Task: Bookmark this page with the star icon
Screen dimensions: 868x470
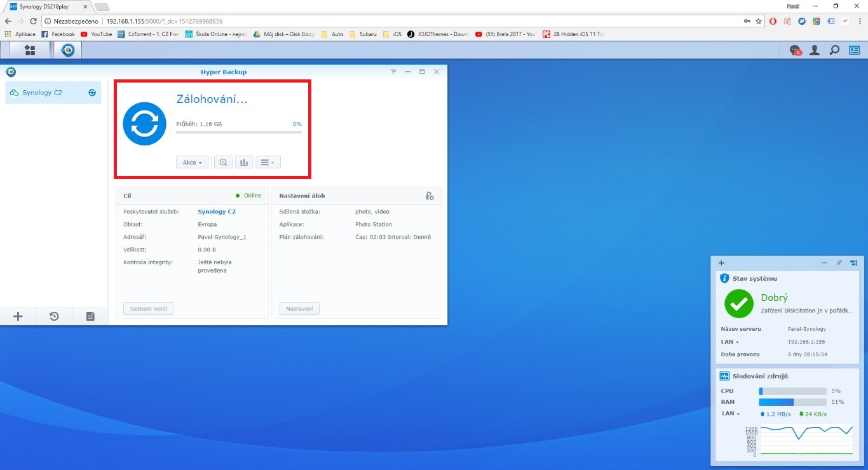Action: pos(758,21)
